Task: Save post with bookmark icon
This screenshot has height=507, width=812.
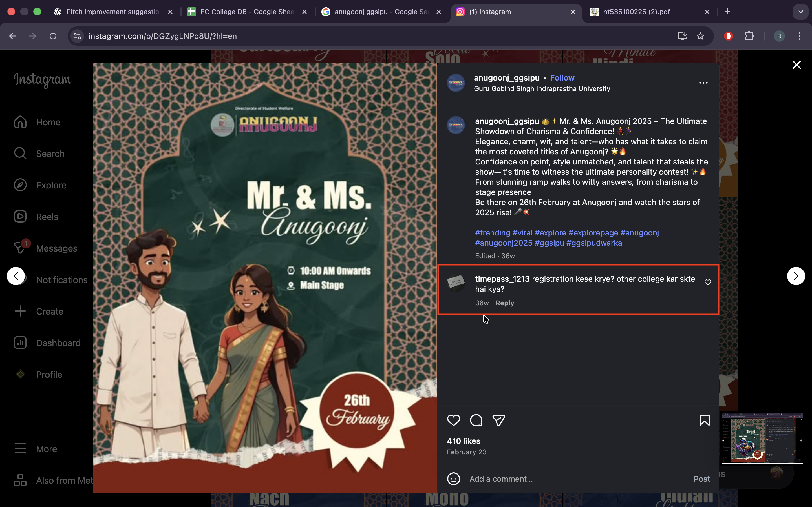Action: [x=704, y=420]
